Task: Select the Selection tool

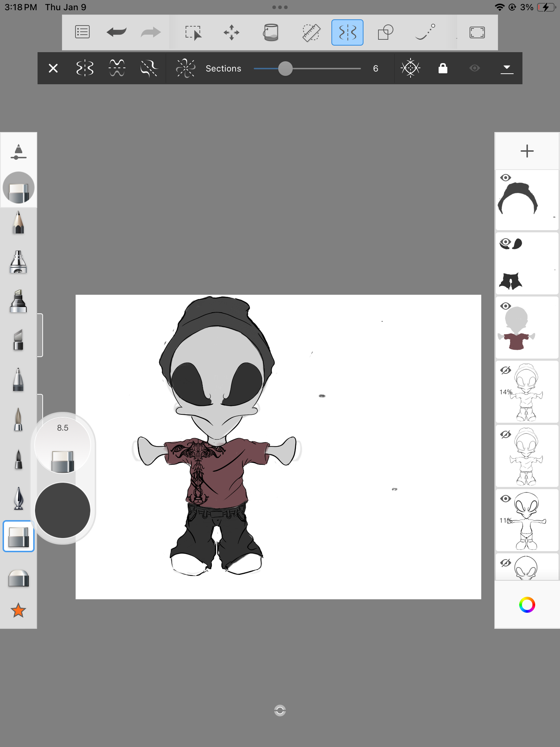Action: tap(193, 32)
